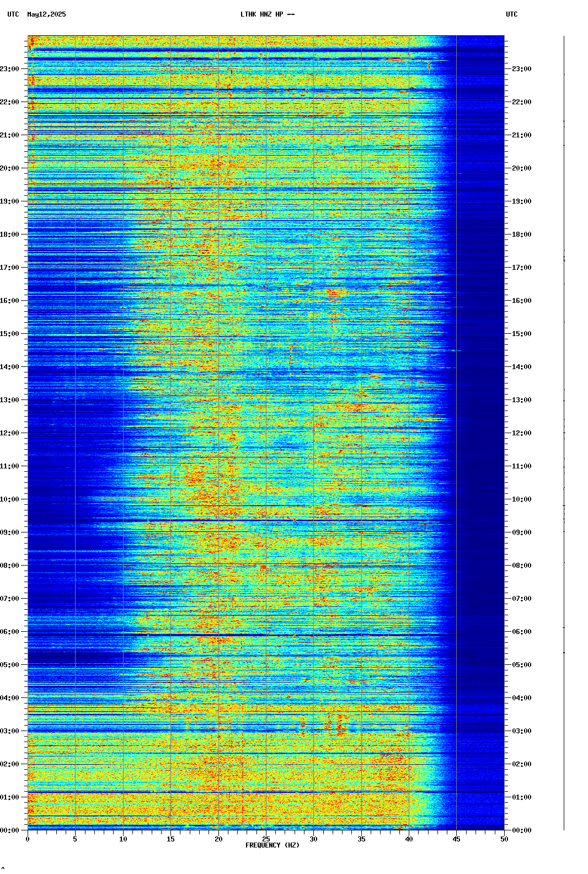Select 00:00 on the left time axis
Screen dimensions: 588x874
pos(9,830)
